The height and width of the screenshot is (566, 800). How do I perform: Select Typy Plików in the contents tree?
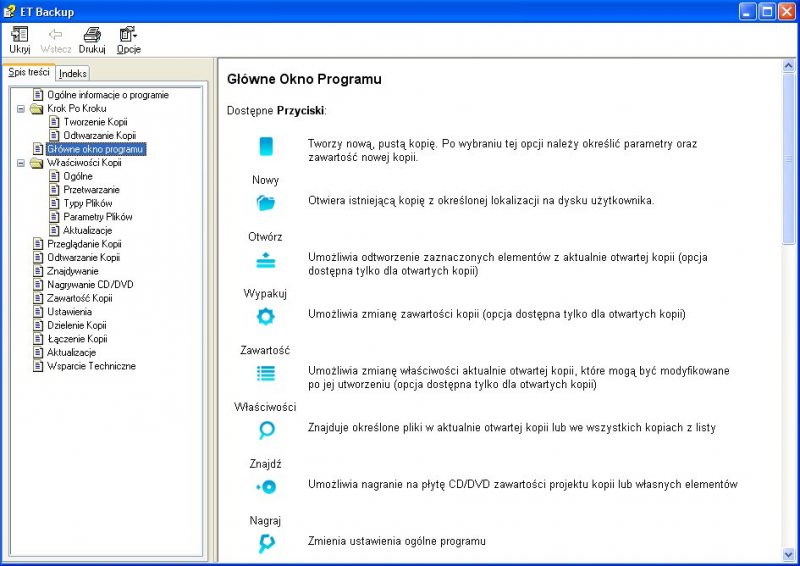(88, 203)
